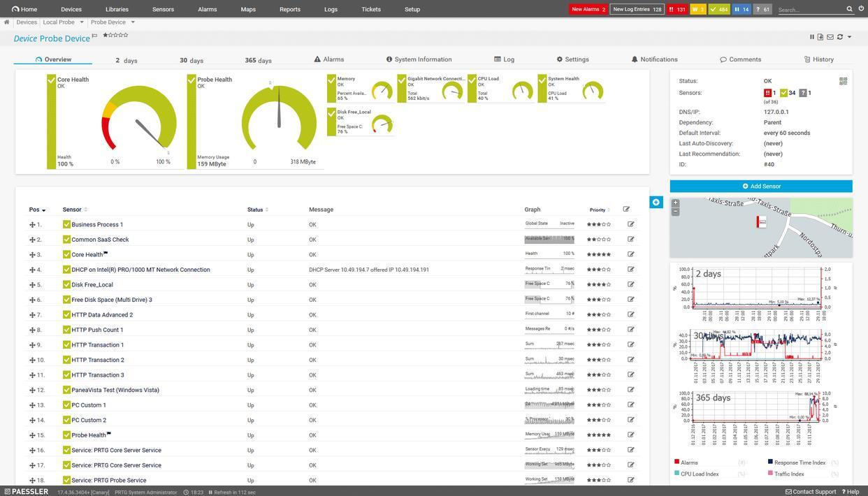Viewport: 868px width, 496px height.
Task: Click the QR code icon
Action: click(x=843, y=81)
